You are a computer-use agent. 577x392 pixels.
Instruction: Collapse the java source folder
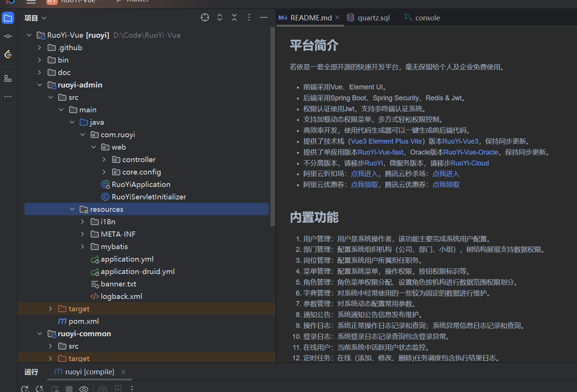pyautogui.click(x=72, y=122)
